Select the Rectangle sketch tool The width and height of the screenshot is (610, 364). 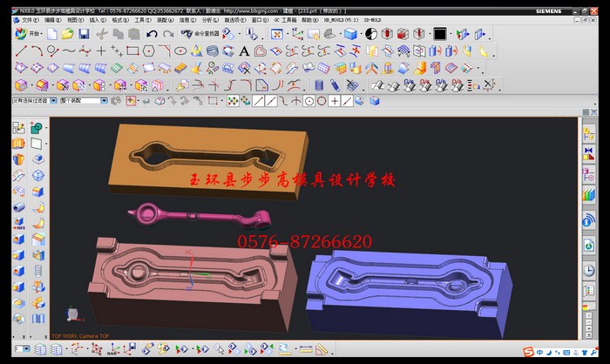pos(132,51)
